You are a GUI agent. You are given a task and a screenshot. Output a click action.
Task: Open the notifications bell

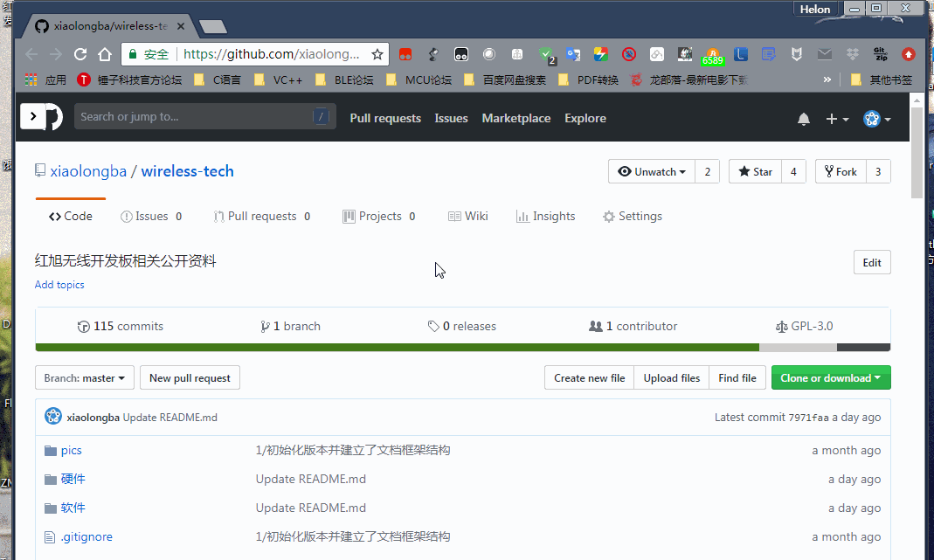click(804, 119)
